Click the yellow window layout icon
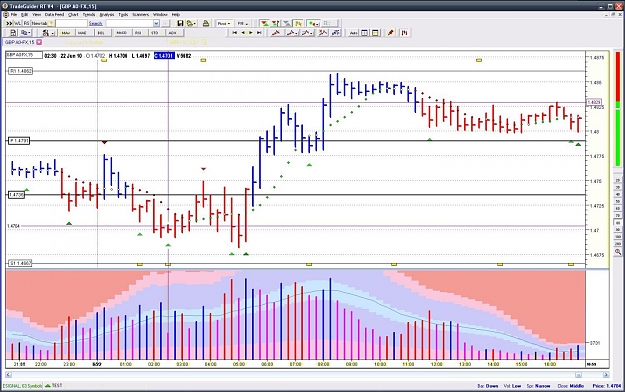Screen dimensions: 625x392 [375, 33]
